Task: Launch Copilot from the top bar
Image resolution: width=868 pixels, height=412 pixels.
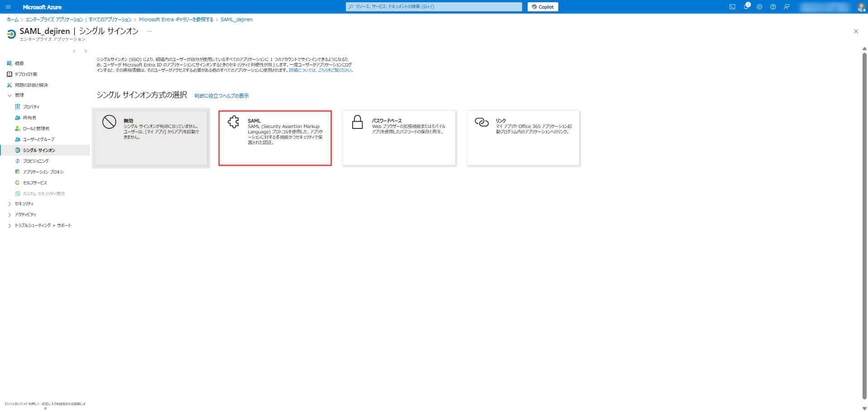Action: (542, 7)
